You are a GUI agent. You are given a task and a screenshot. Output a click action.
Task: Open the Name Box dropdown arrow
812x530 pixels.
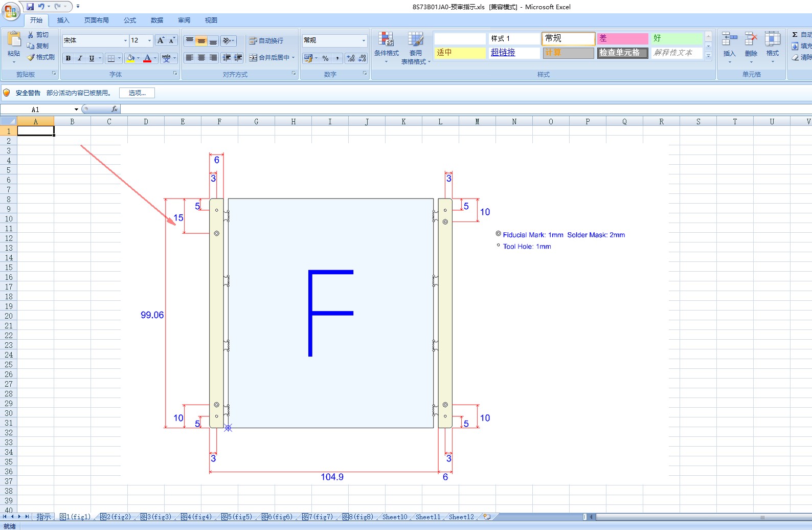76,109
